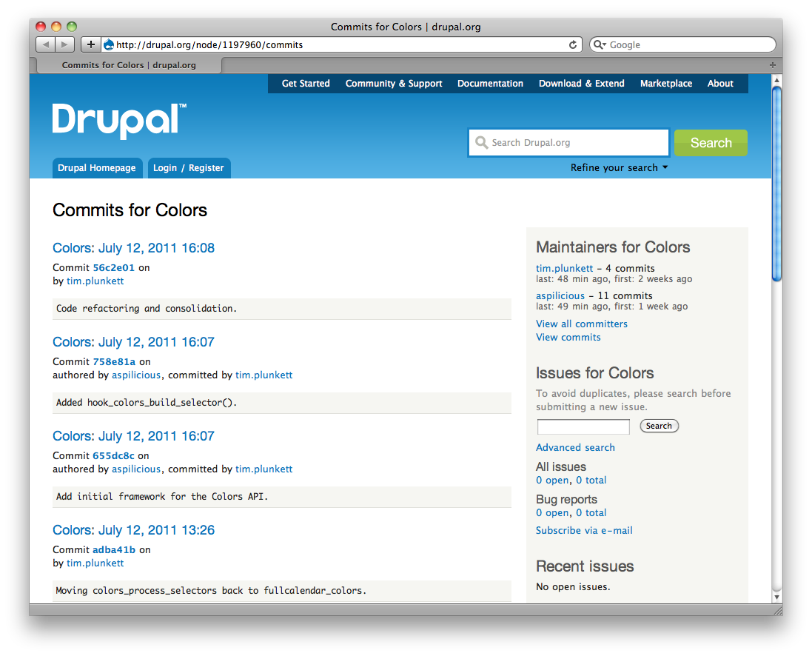Viewport: 812px width, 656px height.
Task: Open tim.plunkett in Maintainers list
Action: (565, 268)
